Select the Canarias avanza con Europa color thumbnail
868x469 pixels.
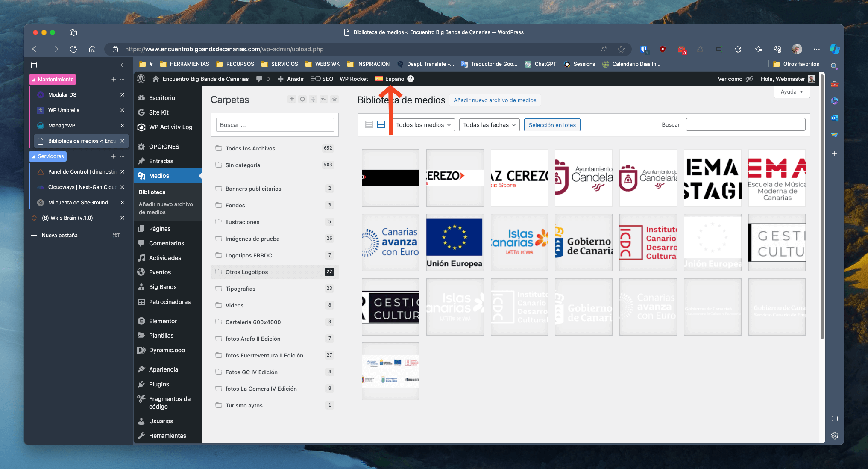click(x=390, y=242)
